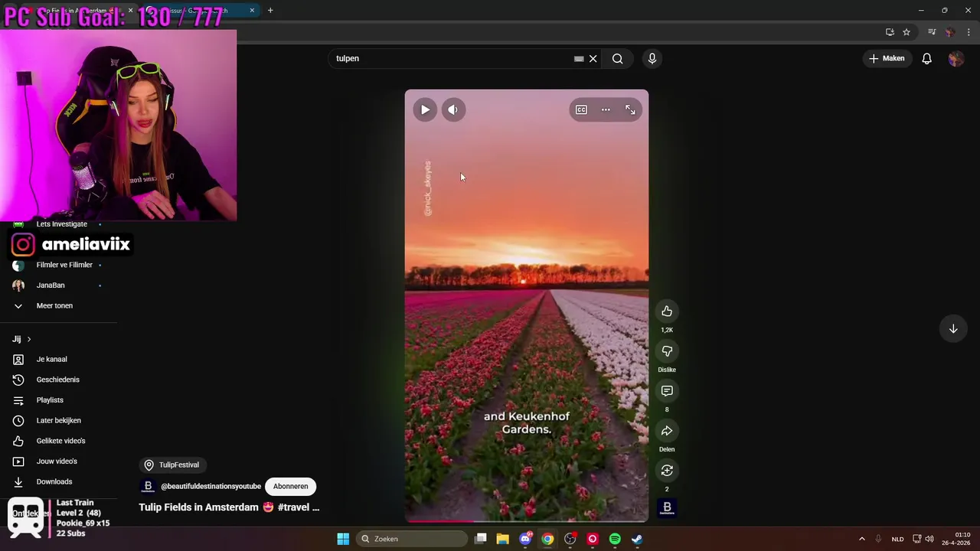Open the Short's three-dot options menu
Screen dimensions: 980x551
pos(606,109)
